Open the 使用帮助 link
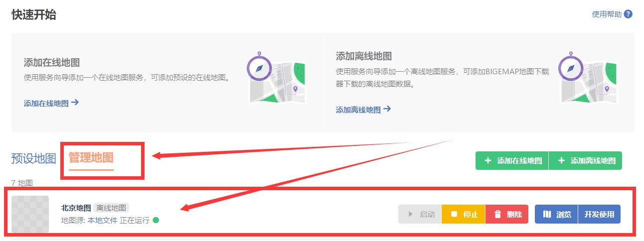The width and height of the screenshot is (644, 241). [x=607, y=14]
